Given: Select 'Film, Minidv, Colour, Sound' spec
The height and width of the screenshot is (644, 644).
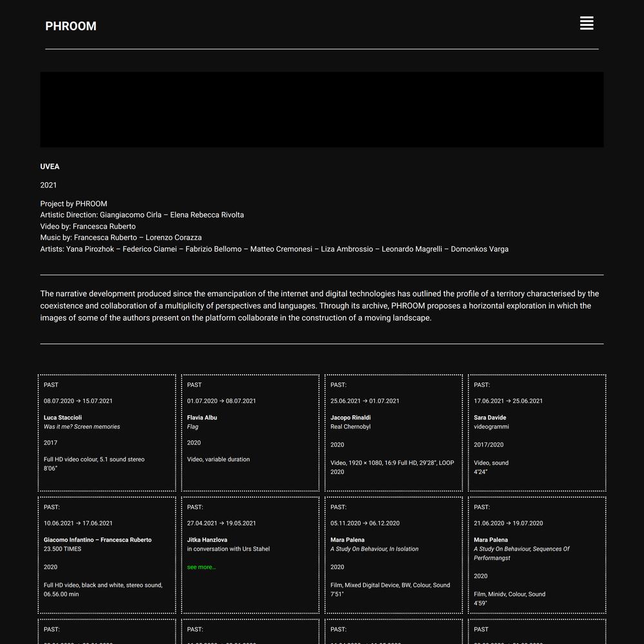Looking at the screenshot, I should (509, 594).
